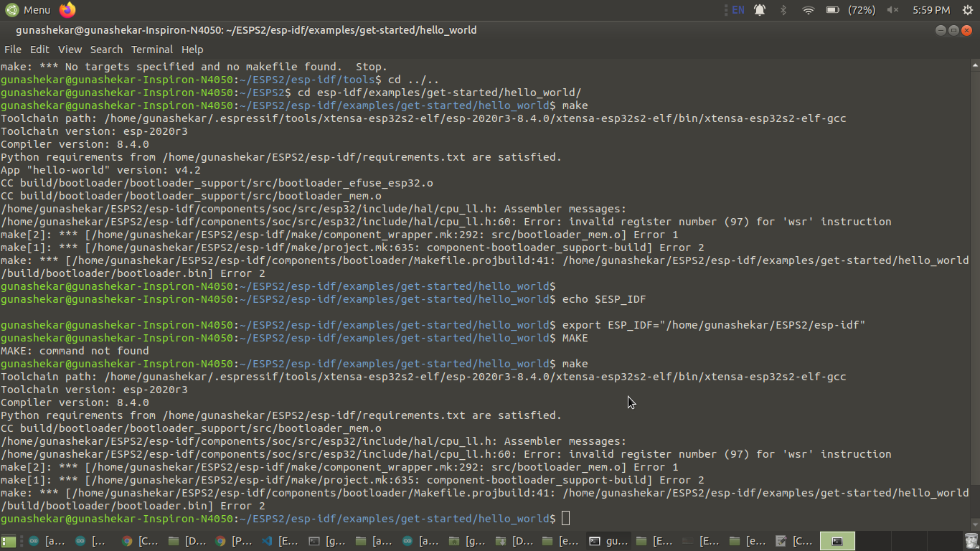Image resolution: width=980 pixels, height=551 pixels.
Task: Click the 'cd esp-idf/examples/get-started/hello_world/' command
Action: 439,93
